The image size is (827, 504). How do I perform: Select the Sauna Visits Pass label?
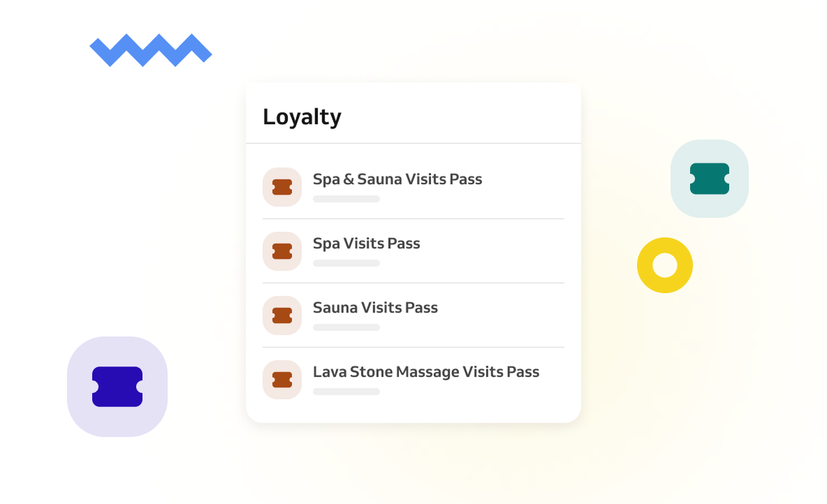(x=375, y=308)
